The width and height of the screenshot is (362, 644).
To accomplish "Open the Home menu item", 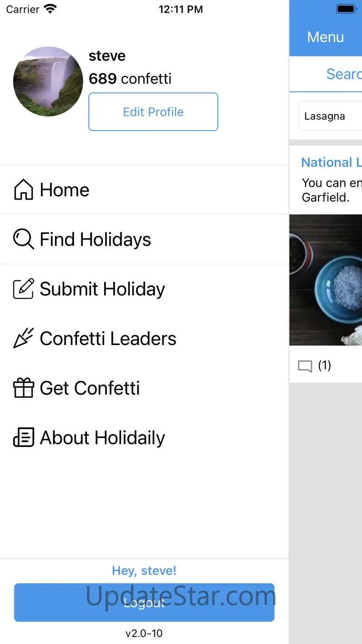I will click(x=65, y=190).
